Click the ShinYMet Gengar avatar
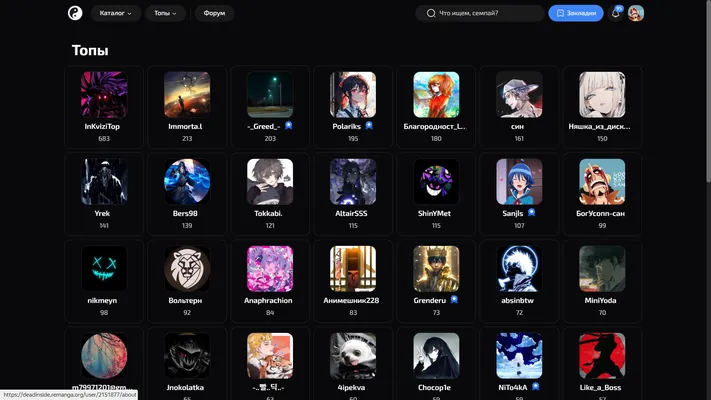The height and width of the screenshot is (400, 711). coord(436,181)
